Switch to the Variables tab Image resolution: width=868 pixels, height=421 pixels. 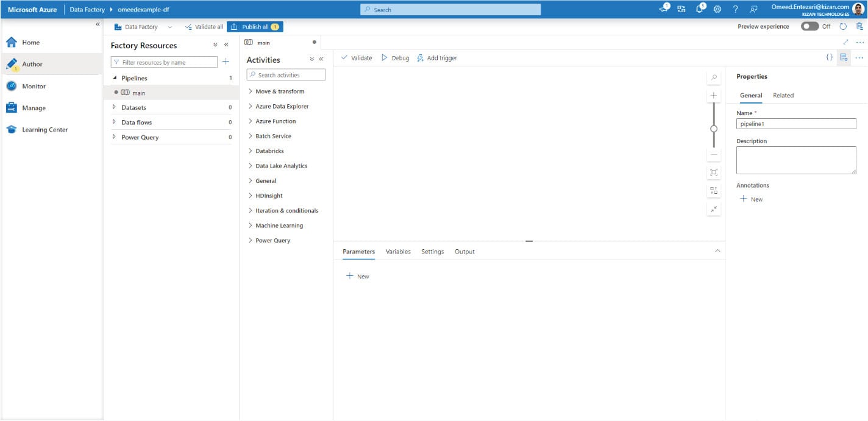tap(397, 251)
